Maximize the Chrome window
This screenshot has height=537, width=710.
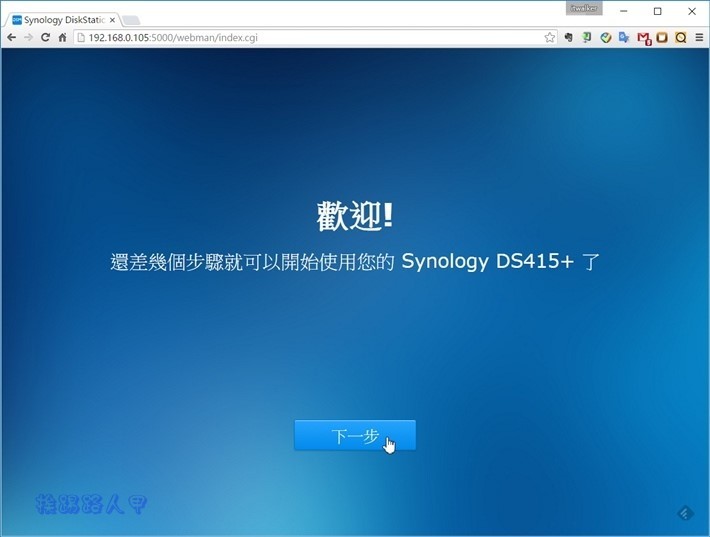tap(657, 11)
